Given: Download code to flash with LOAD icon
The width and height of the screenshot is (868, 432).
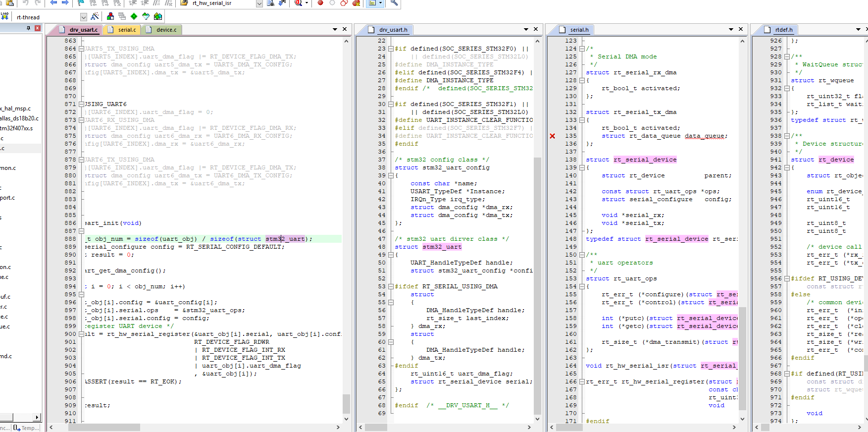Looking at the screenshot, I should (5, 16).
